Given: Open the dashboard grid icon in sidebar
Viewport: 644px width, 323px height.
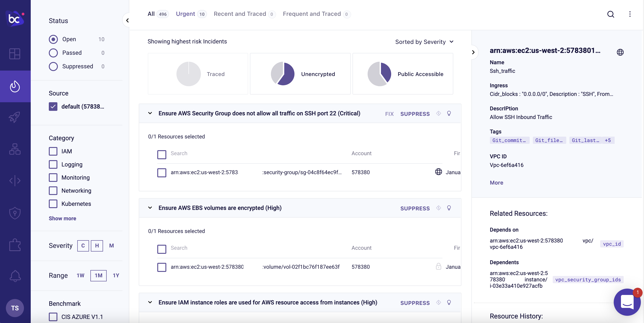Looking at the screenshot, I should (x=15, y=54).
